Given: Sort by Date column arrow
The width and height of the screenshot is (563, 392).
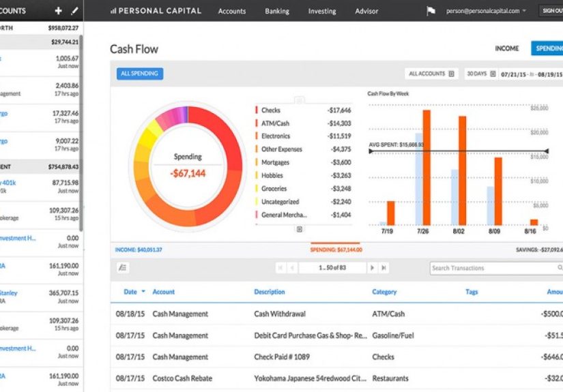Looking at the screenshot, I should point(143,291).
